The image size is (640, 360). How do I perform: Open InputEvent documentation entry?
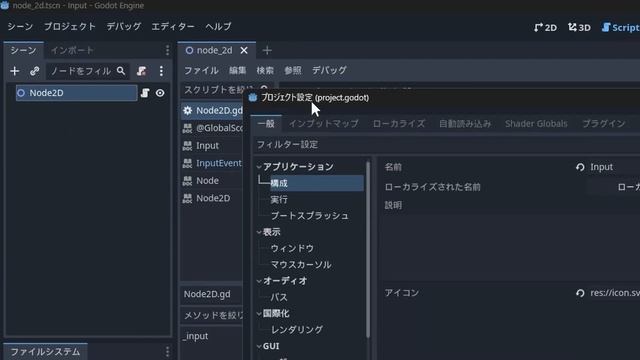click(212, 163)
